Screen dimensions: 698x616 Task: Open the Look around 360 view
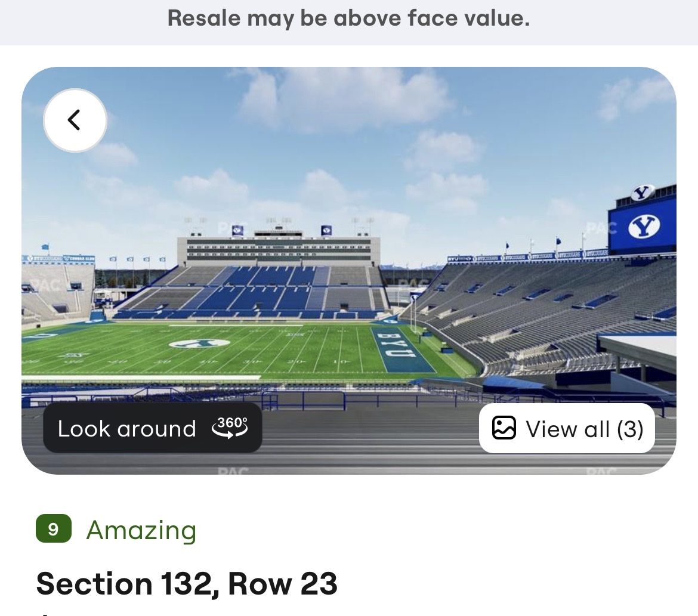pyautogui.click(x=152, y=428)
